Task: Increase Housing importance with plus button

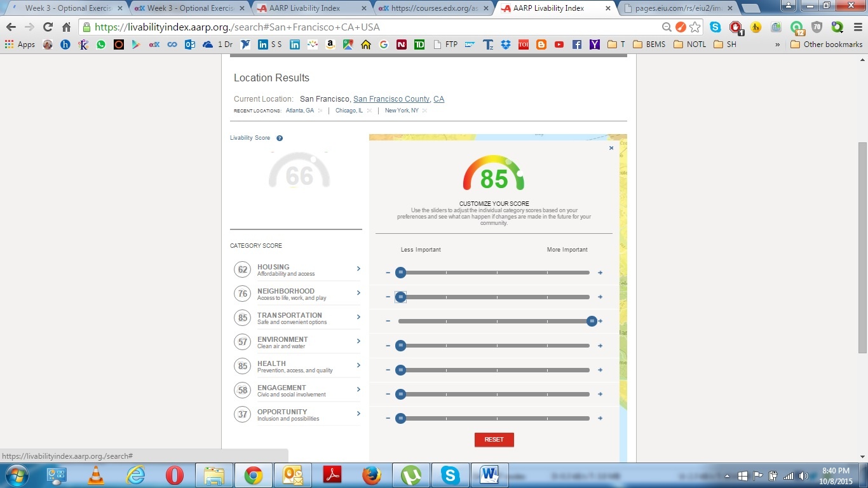Action: click(x=600, y=273)
